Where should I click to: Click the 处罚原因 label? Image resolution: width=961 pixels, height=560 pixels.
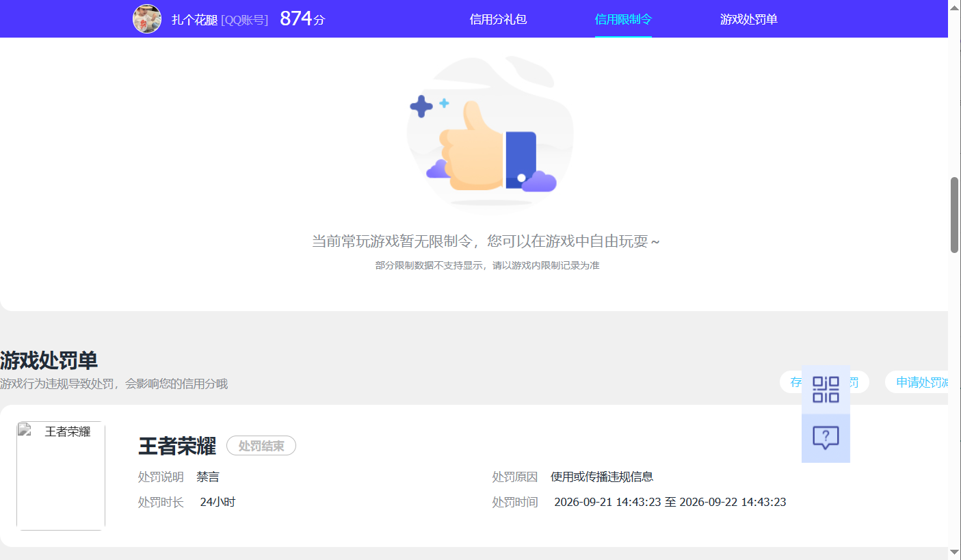515,477
